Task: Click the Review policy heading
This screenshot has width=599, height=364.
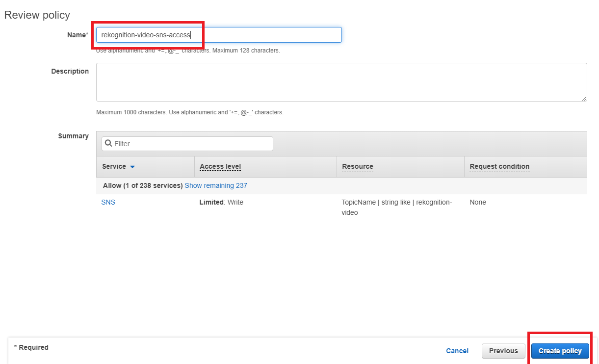Action: [x=37, y=15]
